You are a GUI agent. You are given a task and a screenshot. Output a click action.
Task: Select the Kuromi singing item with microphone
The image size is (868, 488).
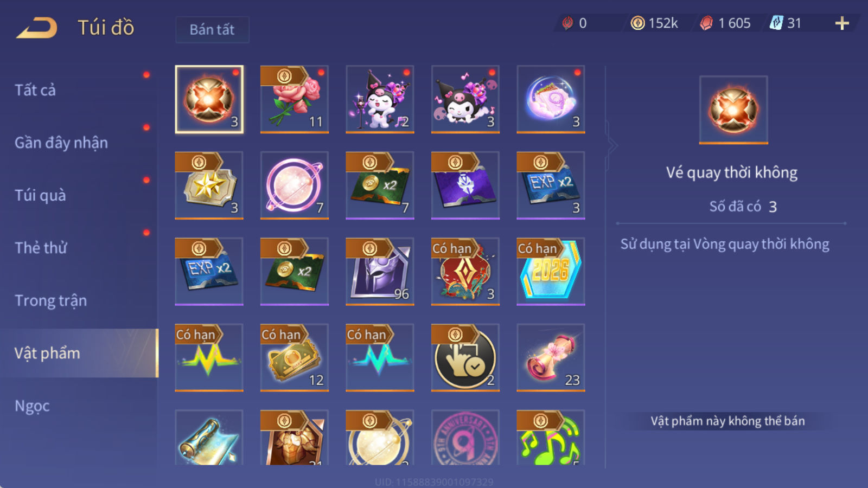(x=380, y=99)
